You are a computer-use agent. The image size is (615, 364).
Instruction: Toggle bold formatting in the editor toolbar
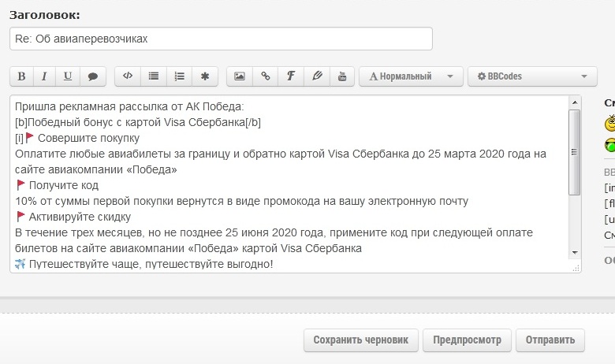pyautogui.click(x=21, y=76)
